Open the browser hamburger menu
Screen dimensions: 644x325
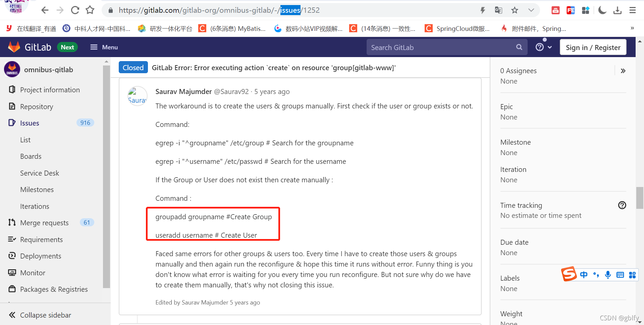[633, 10]
